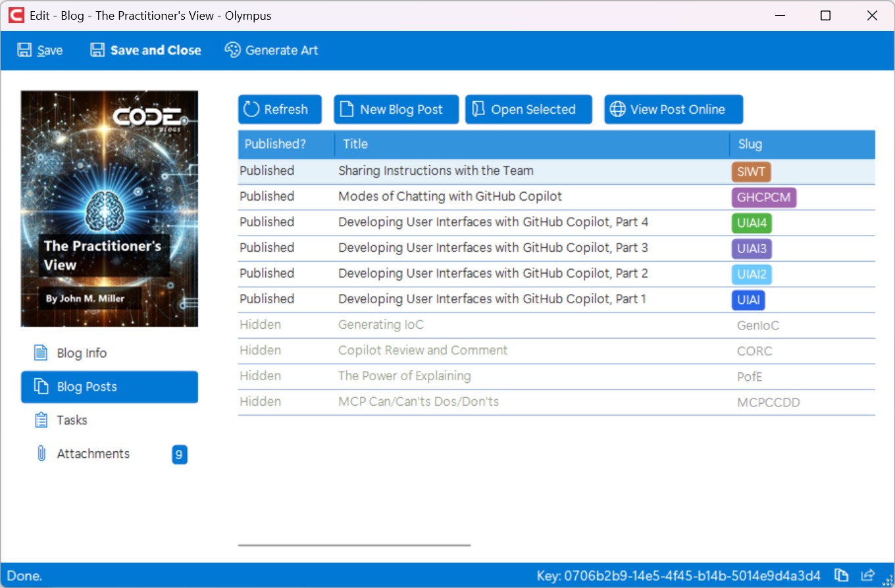This screenshot has height=588, width=895.
Task: Click the palette icon beside Generate Art
Action: point(232,50)
